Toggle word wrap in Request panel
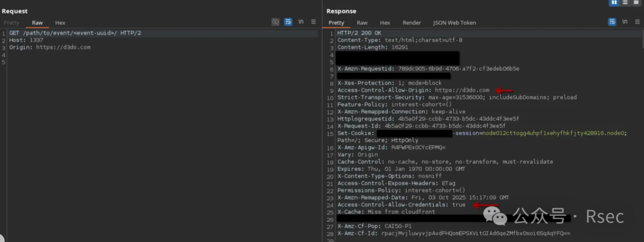The width and height of the screenshot is (644, 242). (x=289, y=22)
